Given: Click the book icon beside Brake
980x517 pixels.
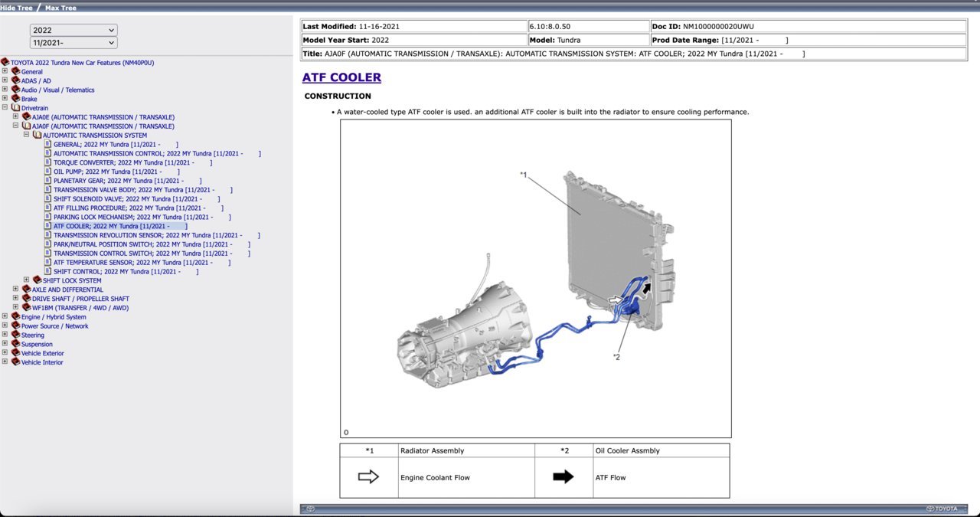Looking at the screenshot, I should point(15,99).
